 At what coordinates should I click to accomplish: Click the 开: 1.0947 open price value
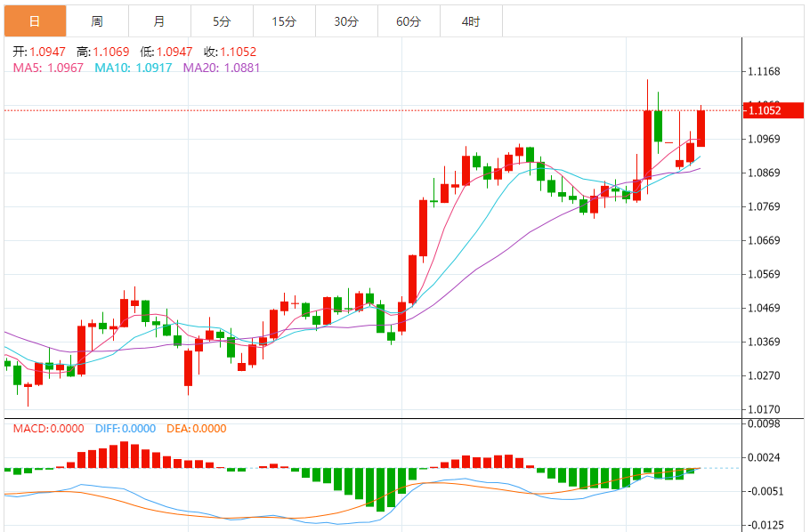[x=39, y=52]
